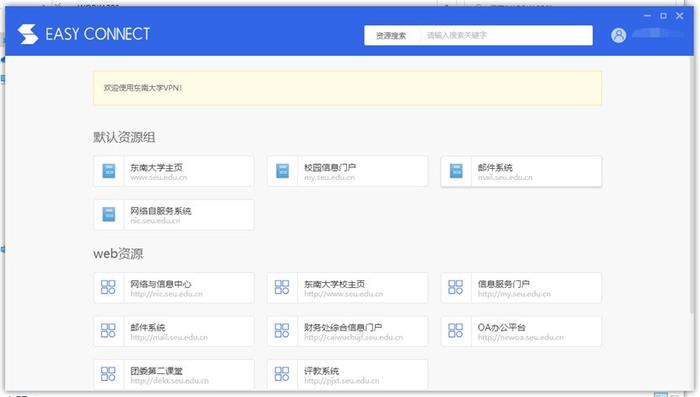Click the www.seu.edu.cn address text
Viewport: 700px width, 397px height.
(158, 177)
